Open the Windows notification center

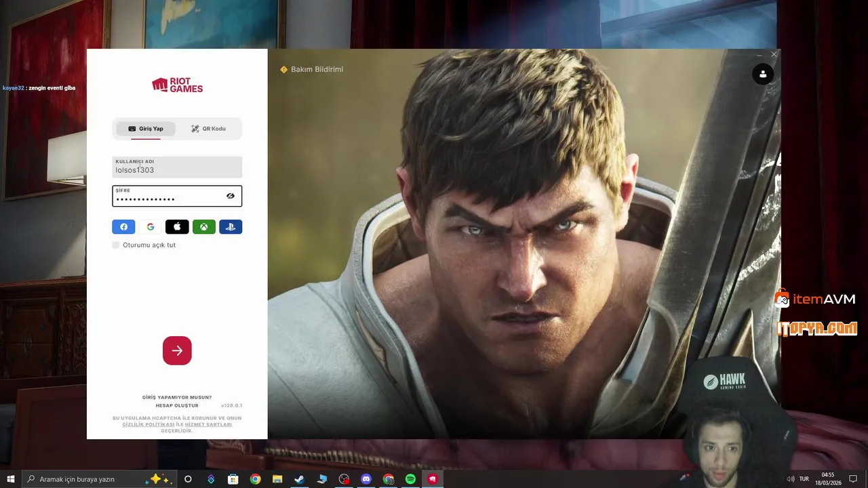[x=853, y=479]
